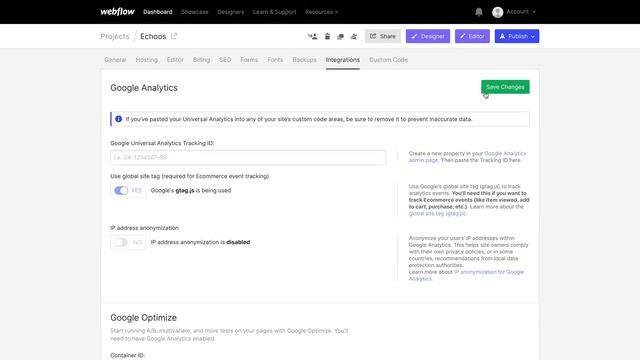The height and width of the screenshot is (360, 640).
Task: Click the Google Analytics heading
Action: pyautogui.click(x=144, y=88)
